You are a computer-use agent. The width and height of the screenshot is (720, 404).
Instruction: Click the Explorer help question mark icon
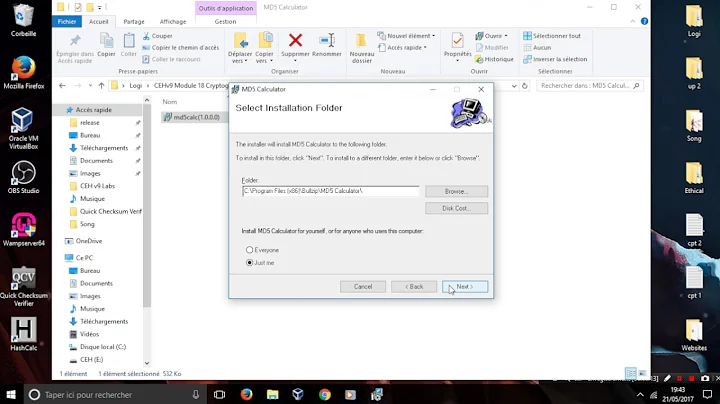coord(644,21)
